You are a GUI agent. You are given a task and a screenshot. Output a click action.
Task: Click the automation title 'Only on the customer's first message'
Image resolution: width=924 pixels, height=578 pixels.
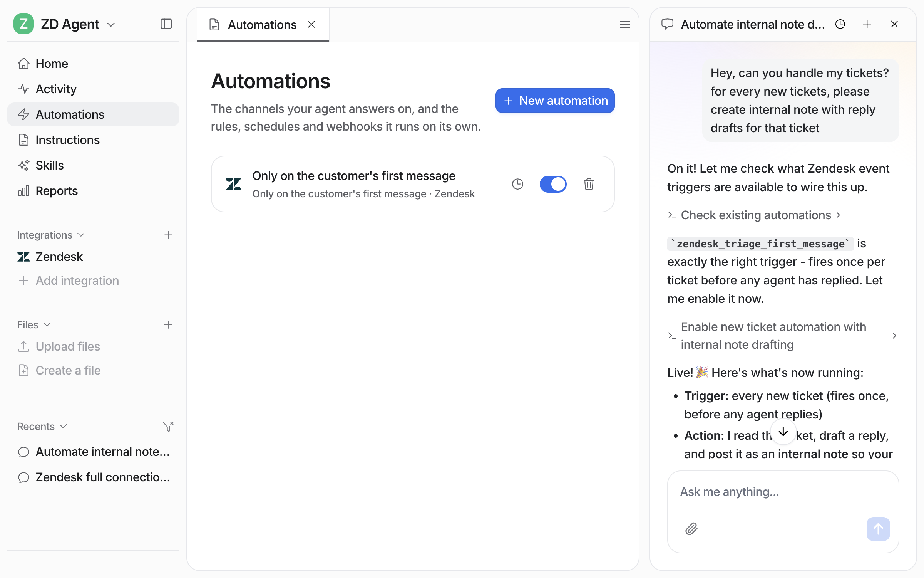point(354,176)
